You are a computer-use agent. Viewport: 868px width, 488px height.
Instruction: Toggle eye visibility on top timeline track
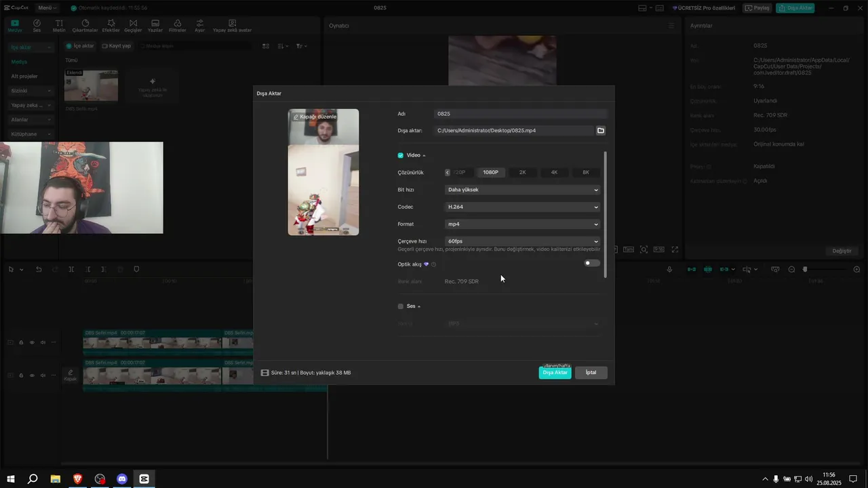32,342
